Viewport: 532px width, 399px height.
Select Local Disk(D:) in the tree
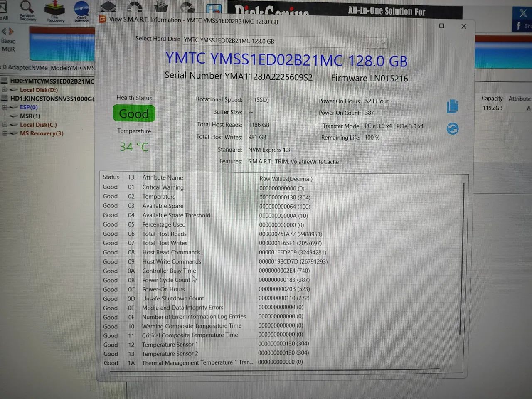coord(39,90)
